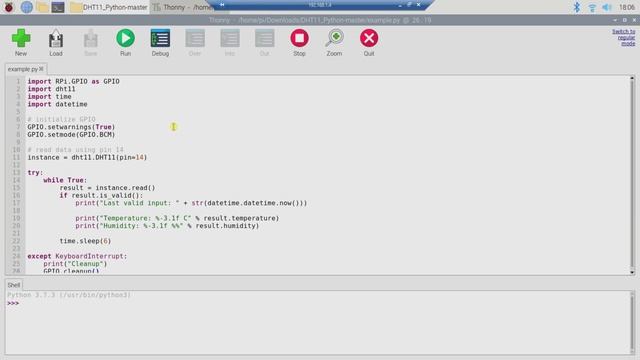Stop execution with the red Stop icon

point(299,42)
